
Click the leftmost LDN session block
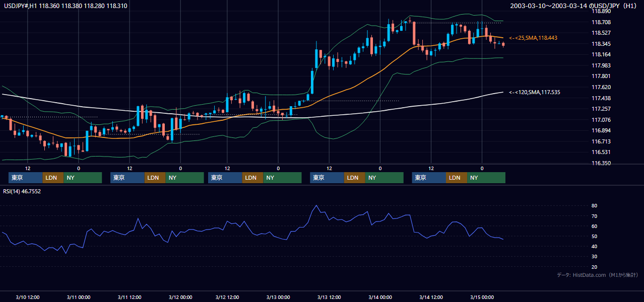coord(53,178)
